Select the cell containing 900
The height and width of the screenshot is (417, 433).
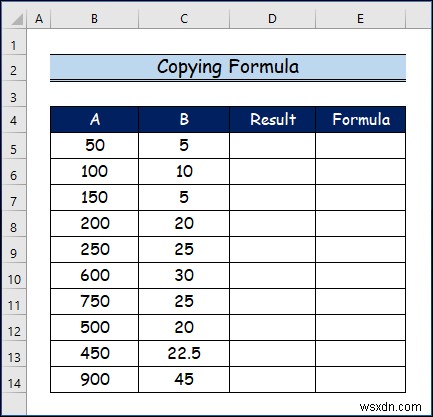pos(94,380)
